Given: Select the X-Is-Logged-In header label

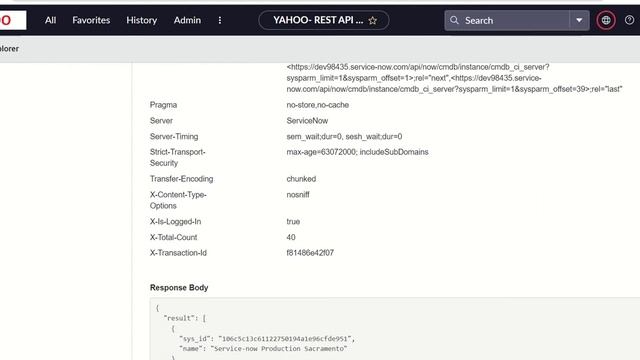Looking at the screenshot, I should 175,222.
